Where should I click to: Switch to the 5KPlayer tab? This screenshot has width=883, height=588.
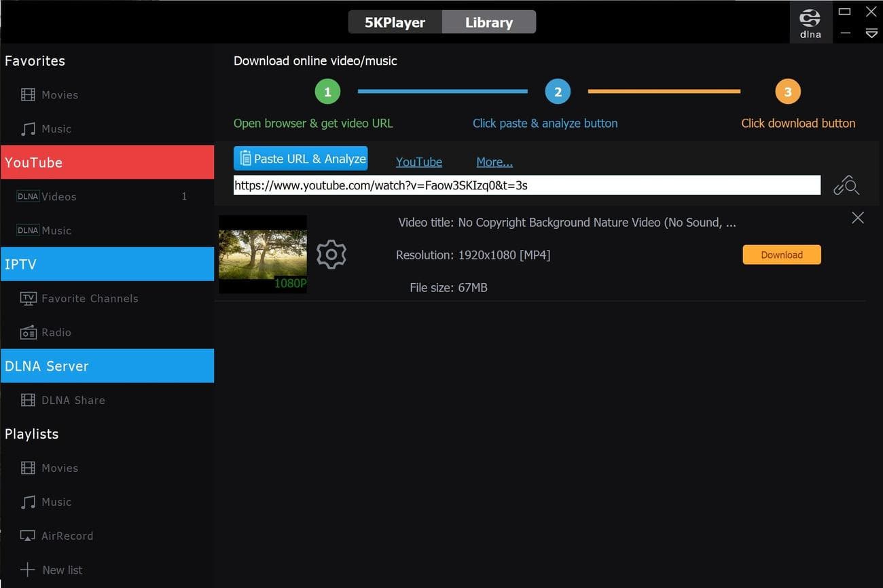(395, 22)
